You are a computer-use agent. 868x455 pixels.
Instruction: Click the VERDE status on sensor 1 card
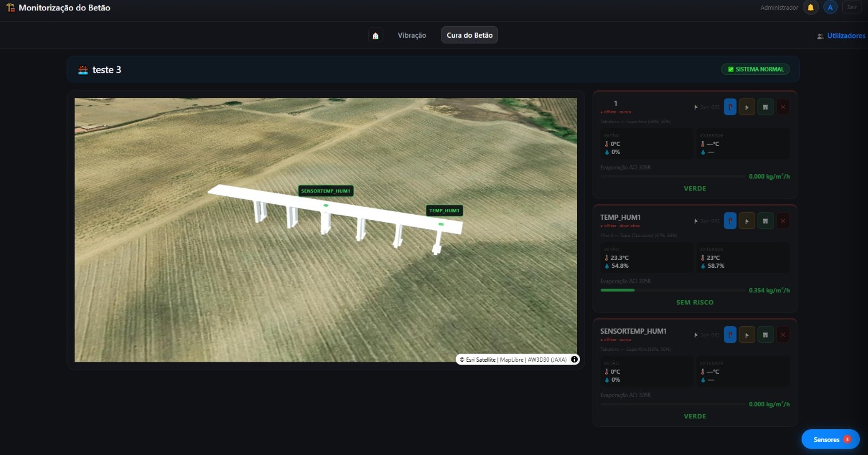pyautogui.click(x=695, y=188)
